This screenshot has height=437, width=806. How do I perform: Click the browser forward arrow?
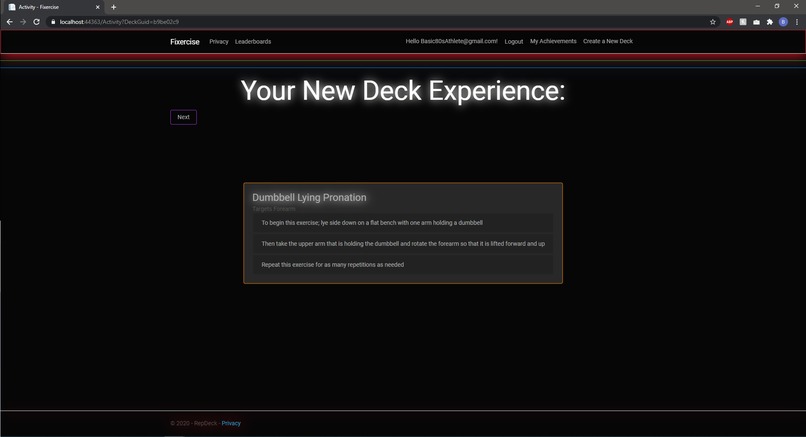[x=23, y=22]
